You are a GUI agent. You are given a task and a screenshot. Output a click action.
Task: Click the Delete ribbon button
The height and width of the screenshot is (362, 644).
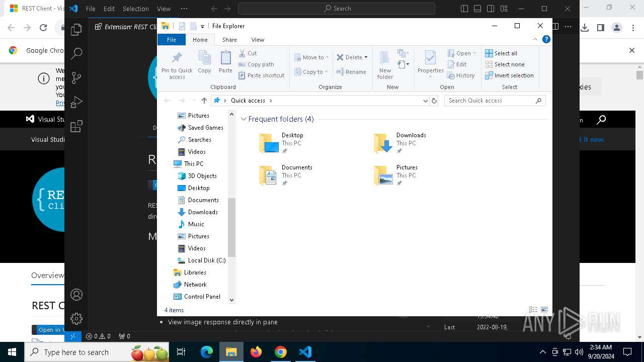(x=352, y=57)
